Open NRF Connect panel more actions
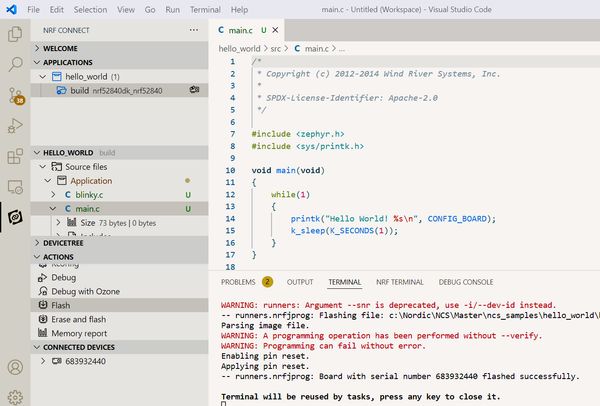The image size is (600, 406). 194,30
